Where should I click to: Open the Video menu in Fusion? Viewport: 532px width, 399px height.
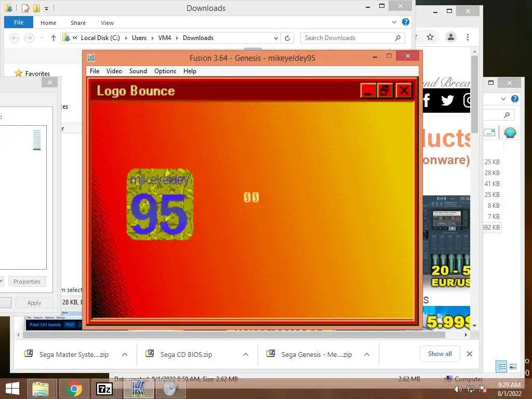pos(114,71)
